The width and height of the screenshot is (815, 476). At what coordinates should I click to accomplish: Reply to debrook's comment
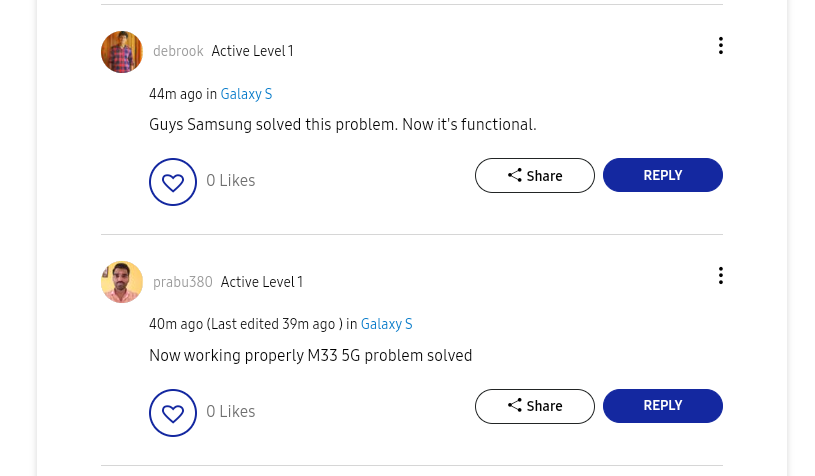pyautogui.click(x=663, y=175)
